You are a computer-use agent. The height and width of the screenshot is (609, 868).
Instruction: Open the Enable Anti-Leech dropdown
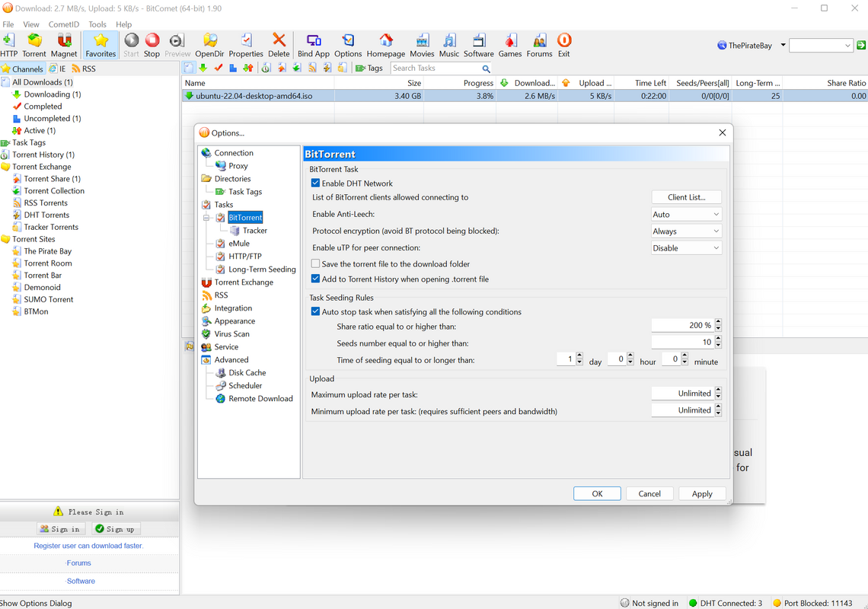click(686, 215)
